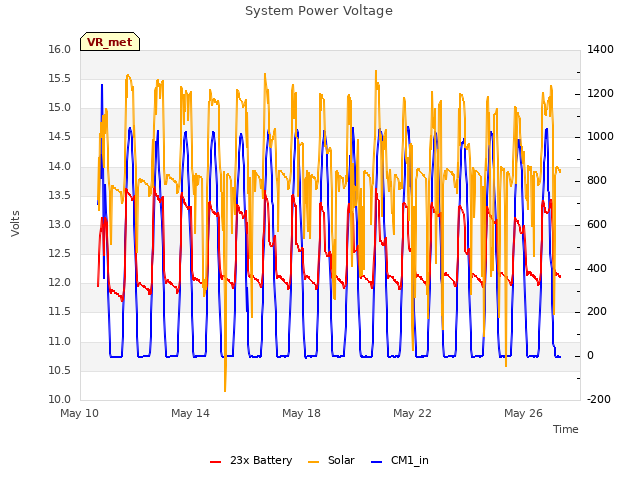Click the blue CM1_in legend swatch
The image size is (640, 480).
point(377,462)
